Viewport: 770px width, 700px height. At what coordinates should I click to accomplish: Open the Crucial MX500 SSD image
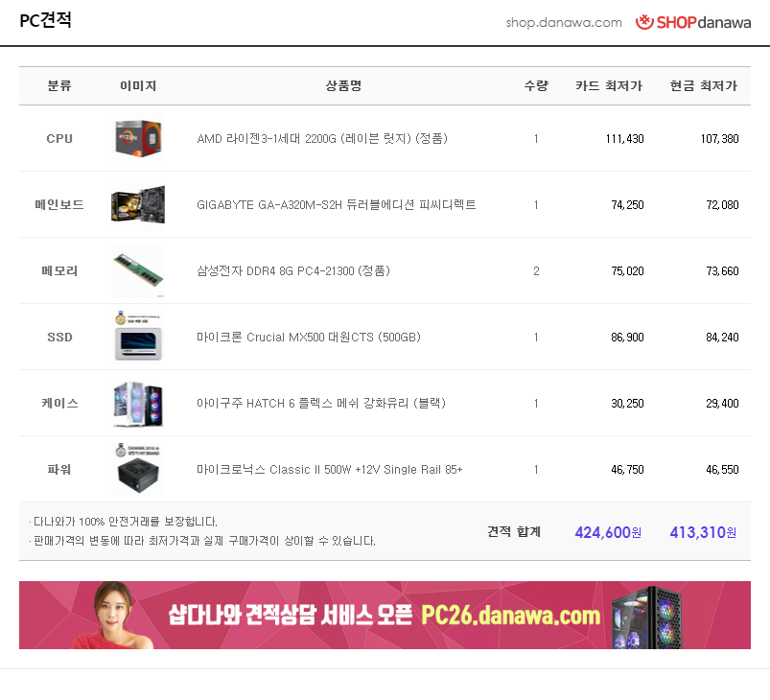138,344
